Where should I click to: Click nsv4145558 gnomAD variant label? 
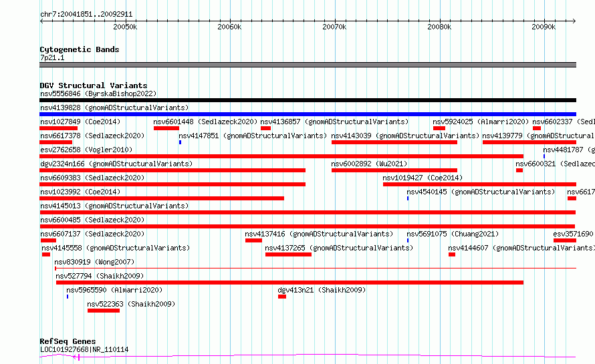click(116, 248)
